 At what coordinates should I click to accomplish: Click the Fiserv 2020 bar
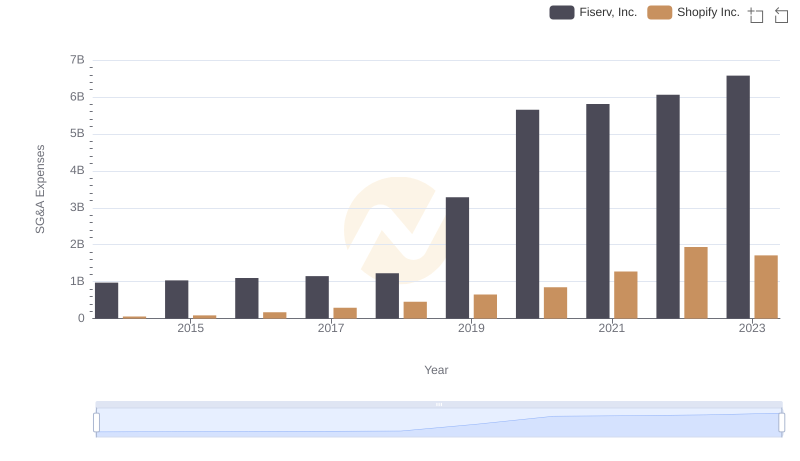pyautogui.click(x=527, y=214)
